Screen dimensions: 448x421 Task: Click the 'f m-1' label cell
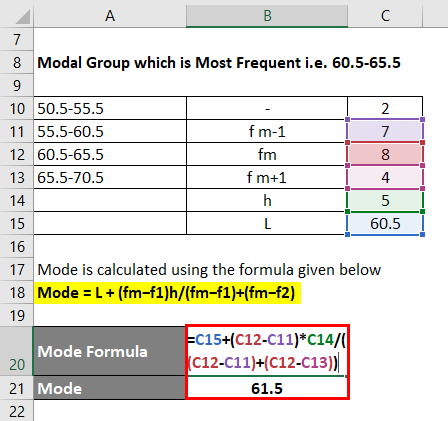267,131
